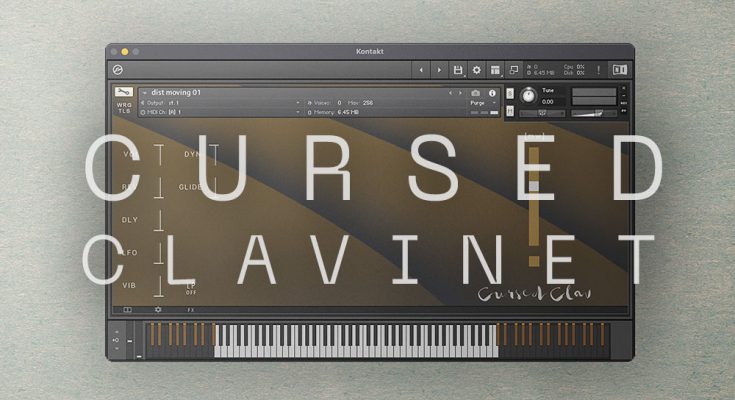The image size is (735, 400).
Task: Click the minimize view windows icon
Action: (514, 70)
